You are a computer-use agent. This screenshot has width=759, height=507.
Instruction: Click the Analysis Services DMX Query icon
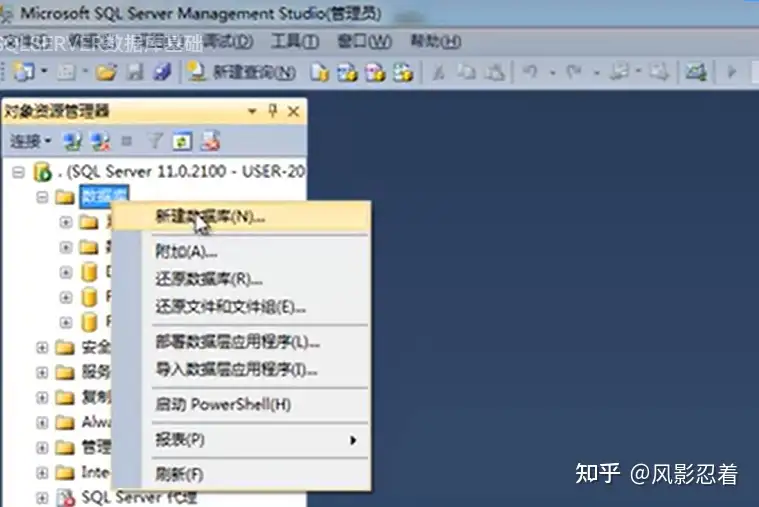375,72
